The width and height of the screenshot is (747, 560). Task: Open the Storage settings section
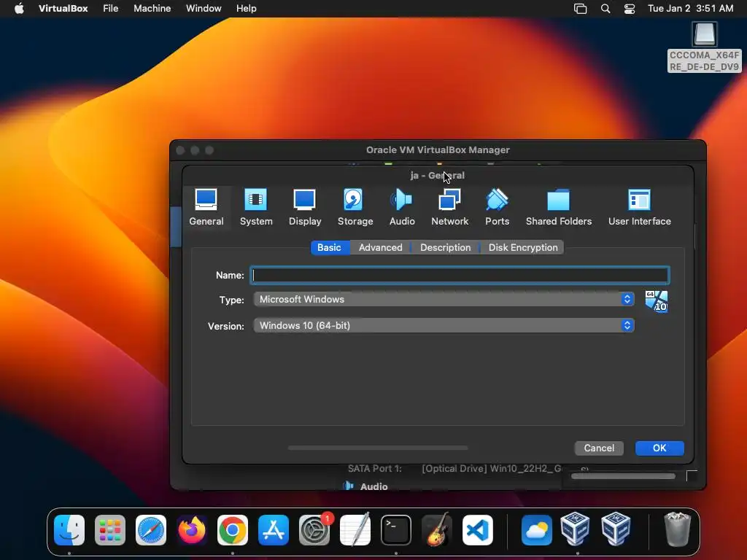coord(355,208)
